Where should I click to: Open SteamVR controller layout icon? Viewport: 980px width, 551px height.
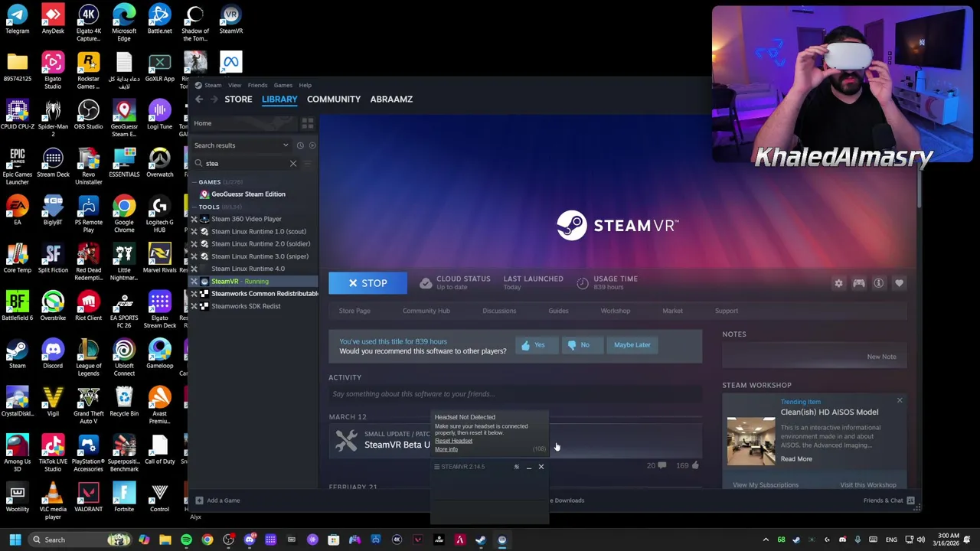point(859,283)
